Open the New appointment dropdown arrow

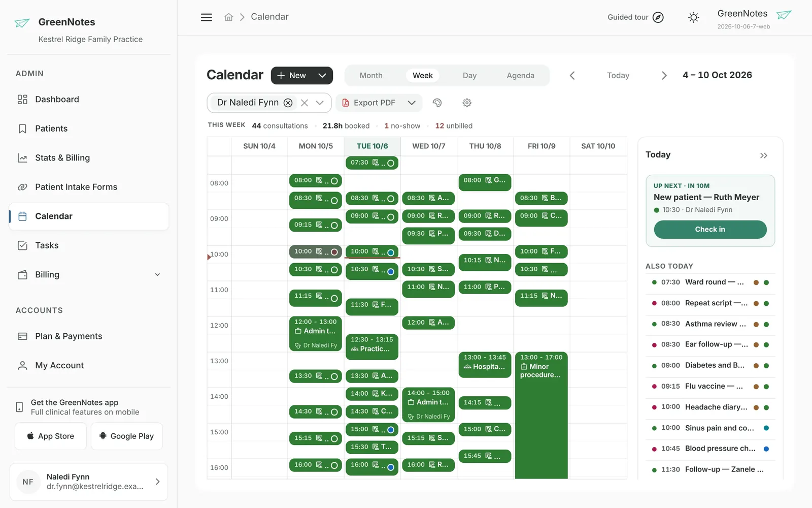pyautogui.click(x=322, y=76)
